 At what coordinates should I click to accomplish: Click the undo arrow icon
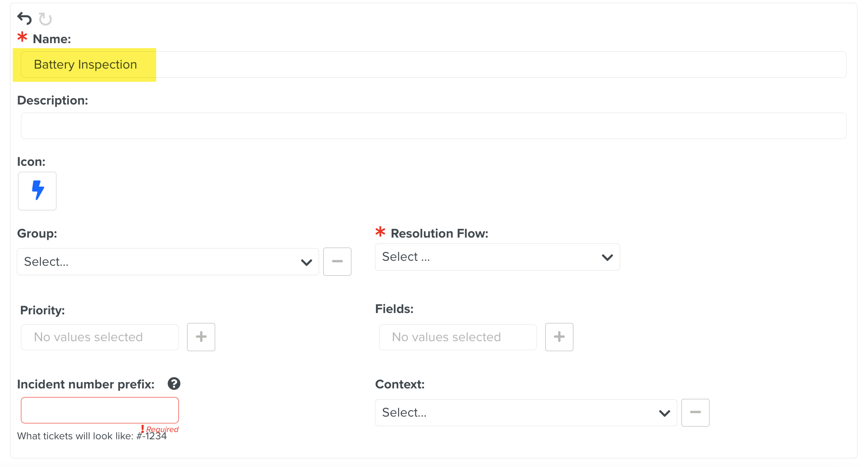point(25,19)
